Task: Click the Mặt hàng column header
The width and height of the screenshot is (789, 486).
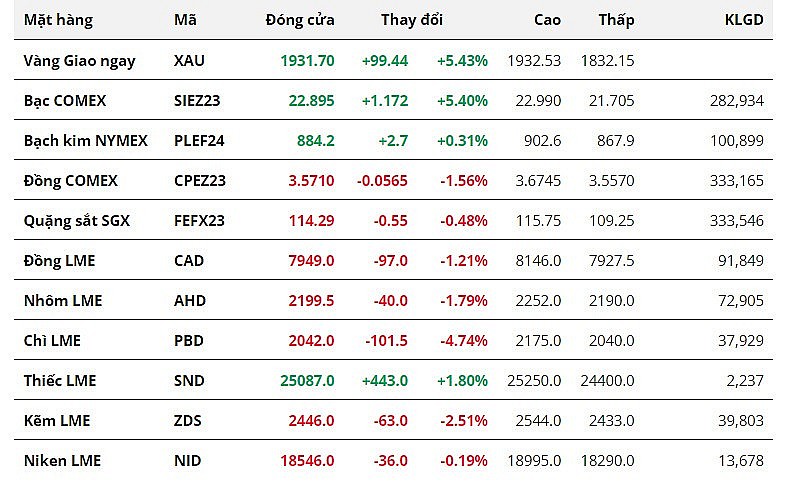Action: 58,20
